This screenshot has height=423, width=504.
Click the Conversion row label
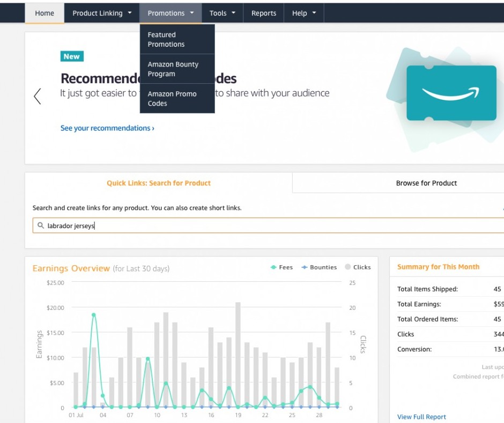click(x=414, y=349)
